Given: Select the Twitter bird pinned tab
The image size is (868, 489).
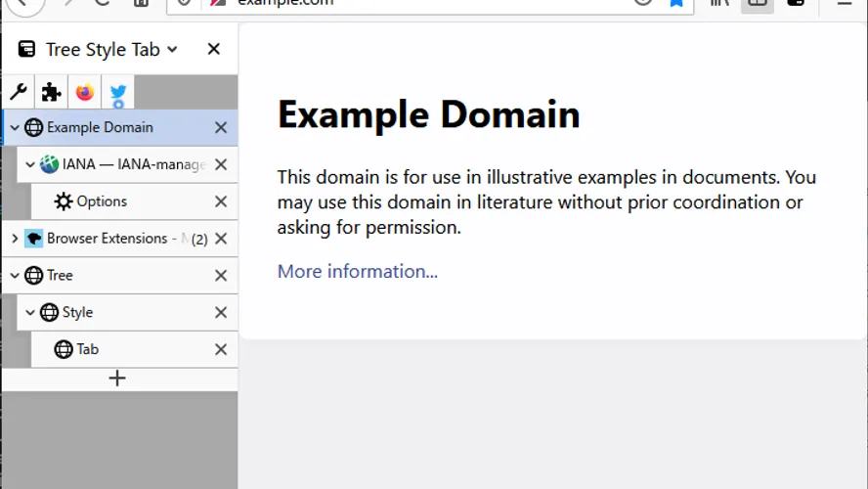Looking at the screenshot, I should [x=118, y=94].
